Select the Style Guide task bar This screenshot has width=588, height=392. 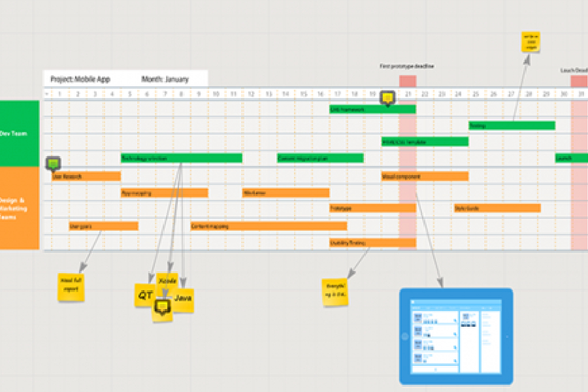497,208
